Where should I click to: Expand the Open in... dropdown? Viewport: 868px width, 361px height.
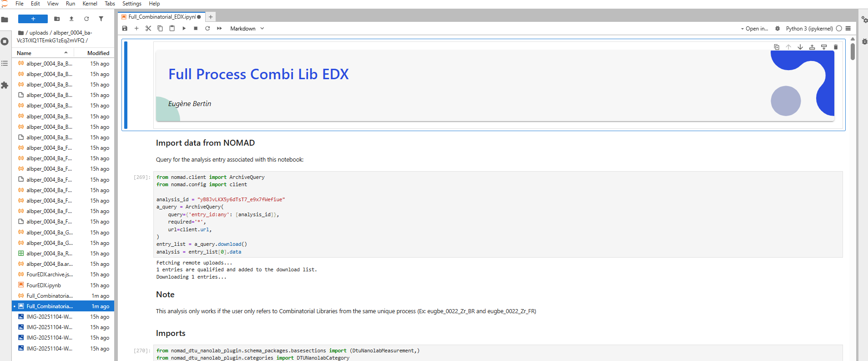pos(754,29)
